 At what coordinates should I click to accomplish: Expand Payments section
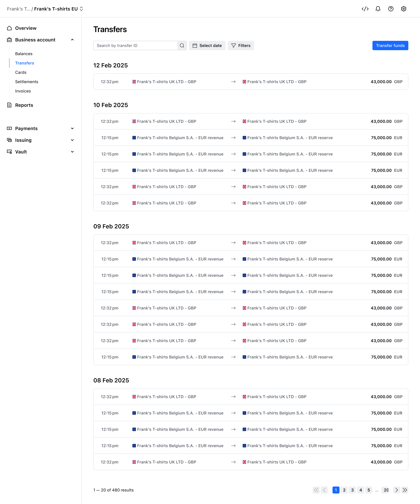point(72,128)
